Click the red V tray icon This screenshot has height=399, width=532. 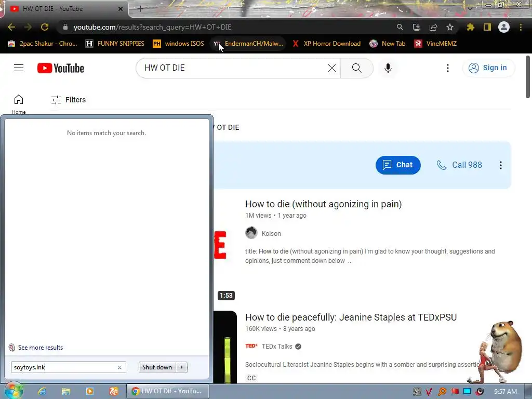pos(429,392)
